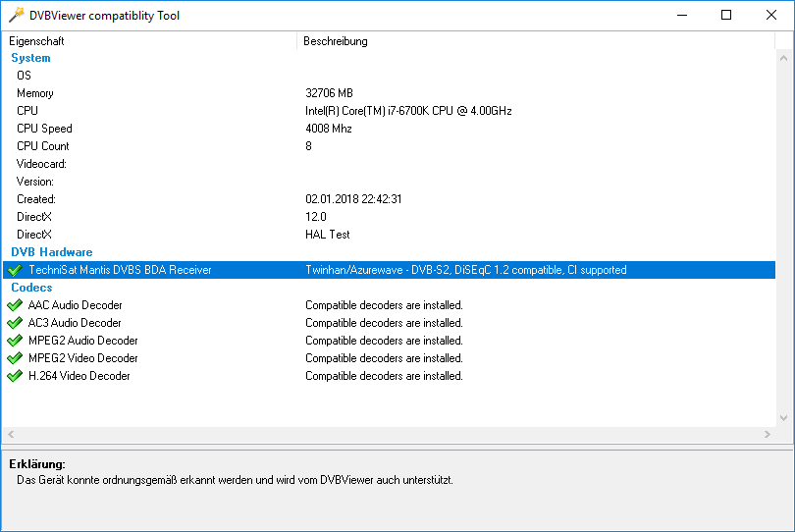Select the DirectX row showing 12.0
The image size is (795, 532).
coord(389,217)
